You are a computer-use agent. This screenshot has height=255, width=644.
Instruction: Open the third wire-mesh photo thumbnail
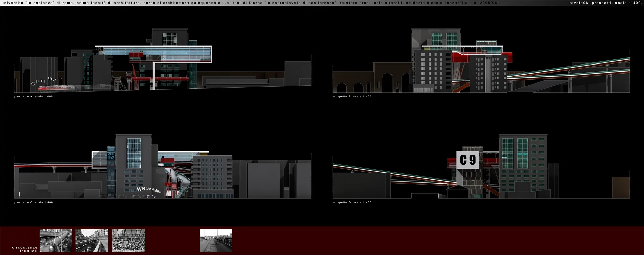128,241
